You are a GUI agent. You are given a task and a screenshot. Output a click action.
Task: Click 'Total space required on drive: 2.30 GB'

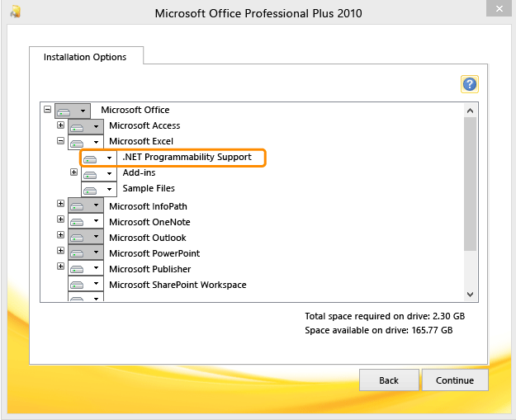(385, 316)
